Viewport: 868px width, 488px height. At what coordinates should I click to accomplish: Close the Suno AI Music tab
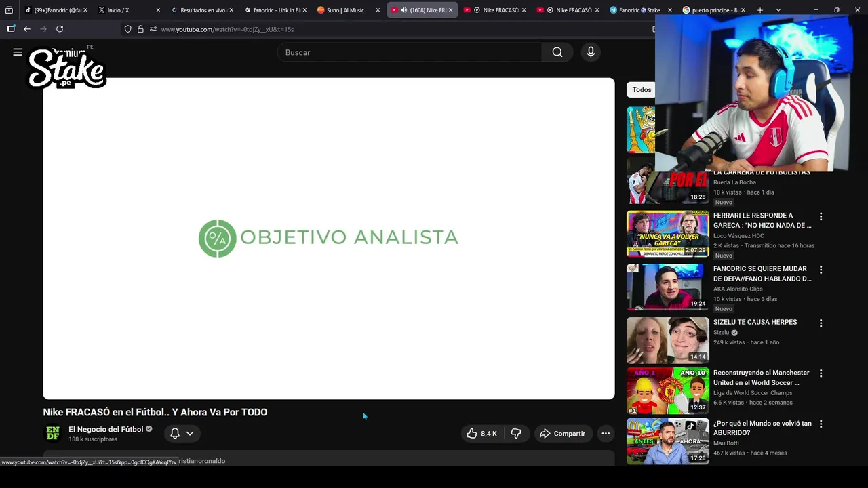point(378,10)
